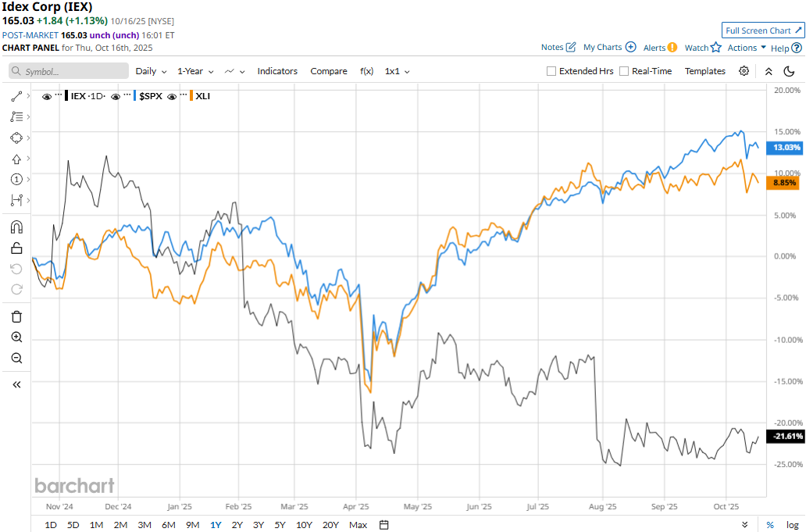Screen dimensions: 806x532
Task: Choose the shapes drawing tool
Action: (x=16, y=137)
